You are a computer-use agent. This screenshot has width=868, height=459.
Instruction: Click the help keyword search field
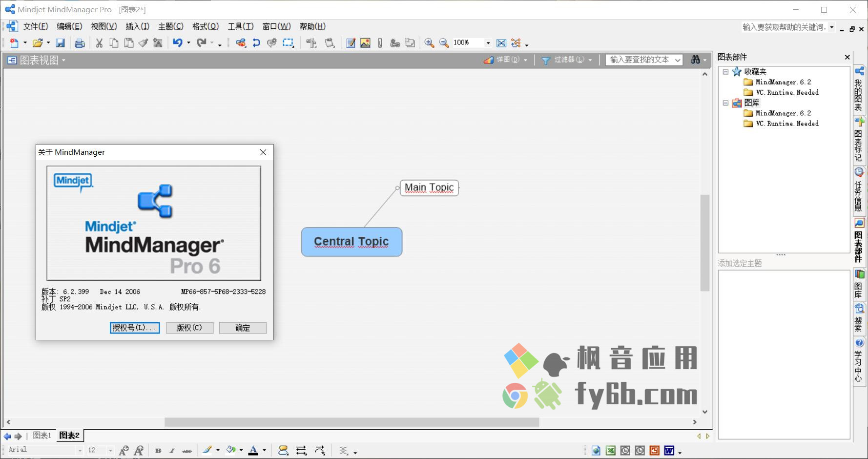pos(785,27)
